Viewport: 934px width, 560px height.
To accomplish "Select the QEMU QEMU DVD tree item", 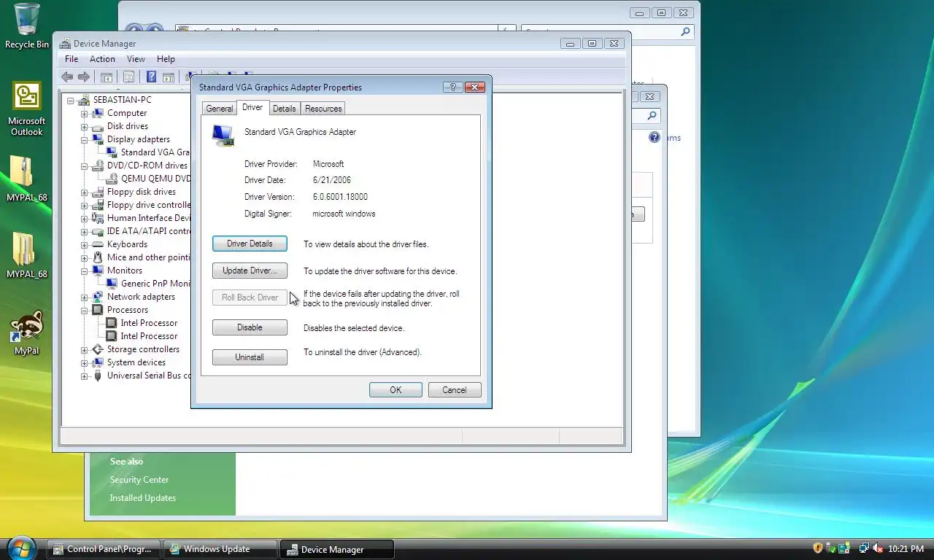I will [149, 179].
